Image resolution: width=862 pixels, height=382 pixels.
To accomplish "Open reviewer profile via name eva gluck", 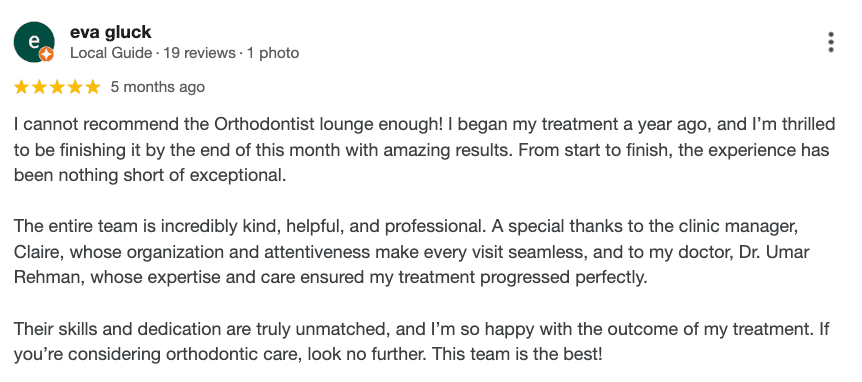I will 110,32.
